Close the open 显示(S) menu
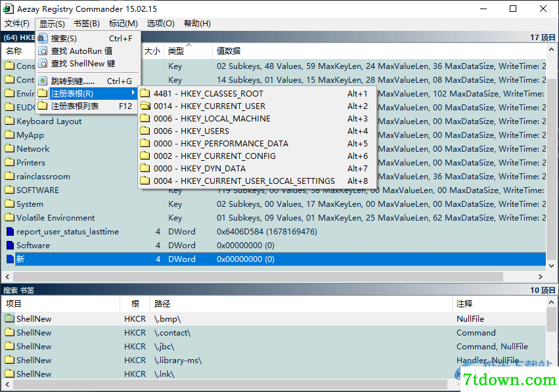Image resolution: width=559 pixels, height=392 pixels. click(52, 24)
